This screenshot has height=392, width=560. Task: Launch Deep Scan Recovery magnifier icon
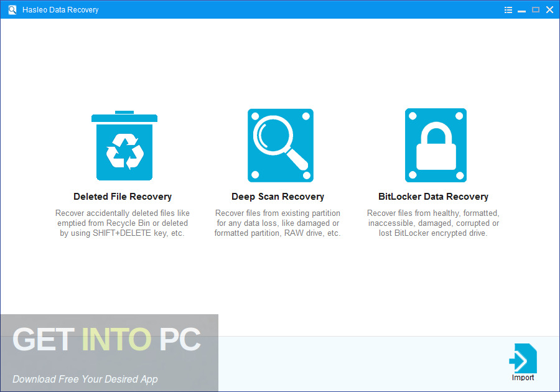pos(281,146)
